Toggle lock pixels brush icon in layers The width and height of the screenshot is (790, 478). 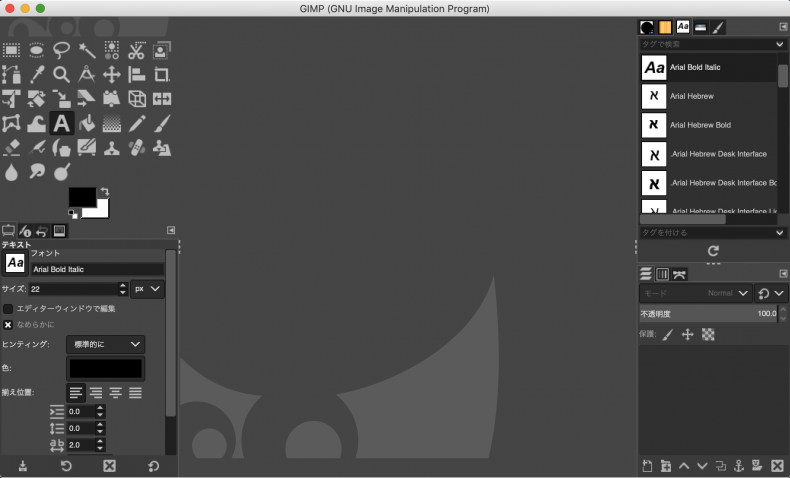(668, 334)
